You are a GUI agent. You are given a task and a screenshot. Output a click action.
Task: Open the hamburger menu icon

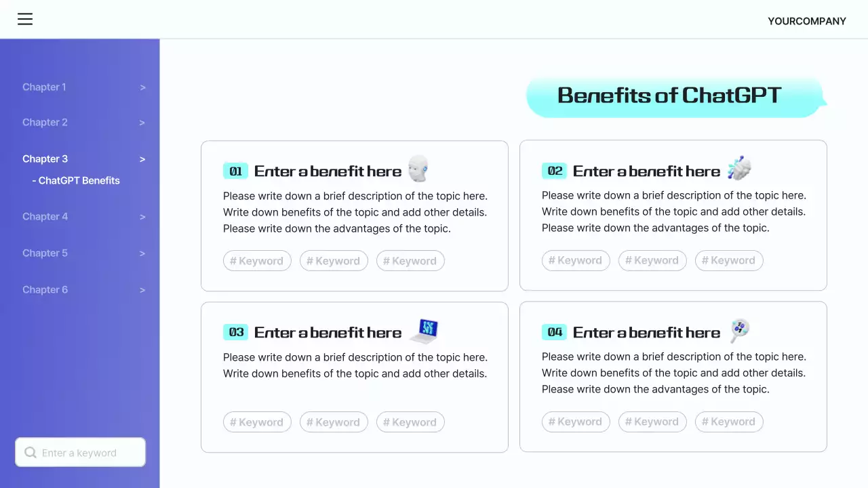pos(25,19)
